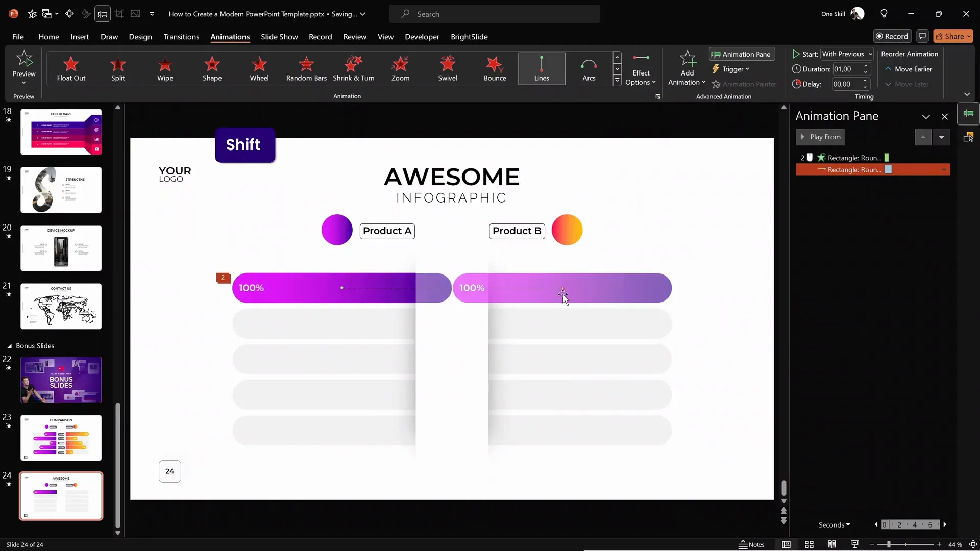Apply the Wheel animation effect
This screenshot has width=980, height=551.
coord(259,68)
